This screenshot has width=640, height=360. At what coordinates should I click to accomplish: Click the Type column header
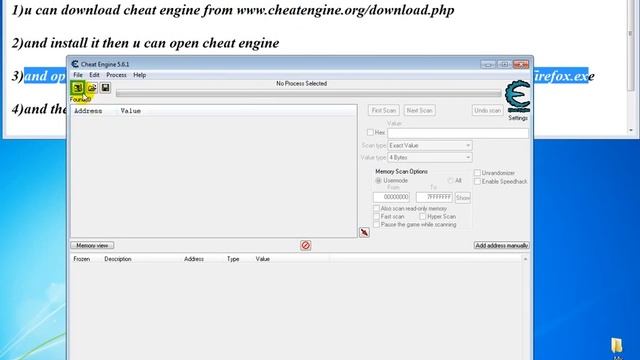233,259
